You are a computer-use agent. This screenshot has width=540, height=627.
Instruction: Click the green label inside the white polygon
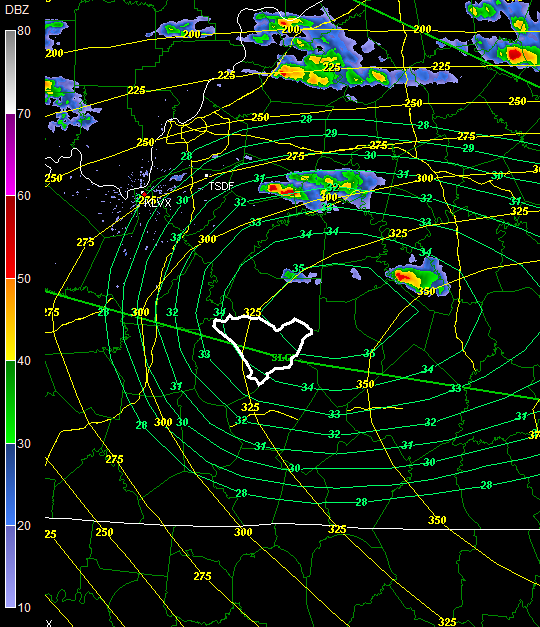click(281, 357)
